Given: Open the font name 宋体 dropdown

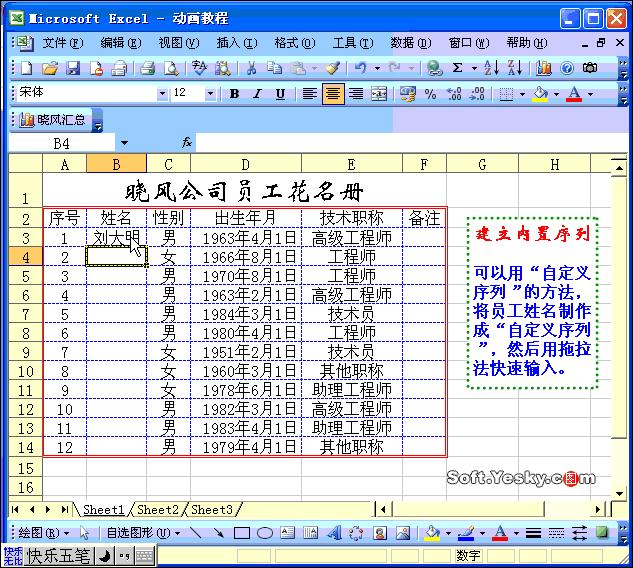Looking at the screenshot, I should point(162,94).
